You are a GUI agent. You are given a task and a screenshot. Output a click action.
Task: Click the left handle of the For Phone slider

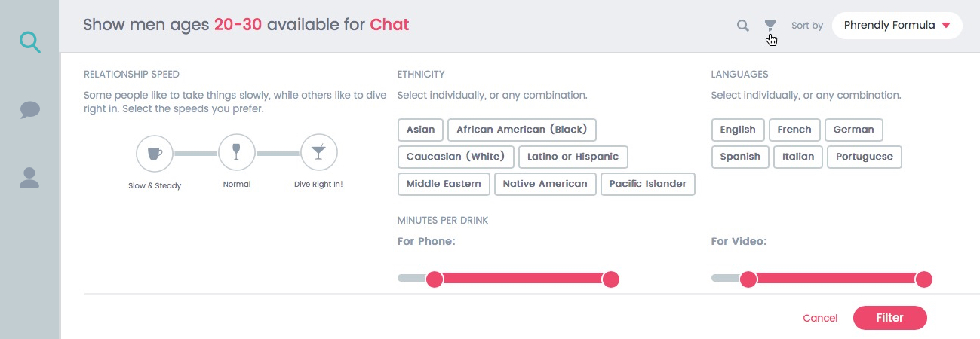point(435,279)
